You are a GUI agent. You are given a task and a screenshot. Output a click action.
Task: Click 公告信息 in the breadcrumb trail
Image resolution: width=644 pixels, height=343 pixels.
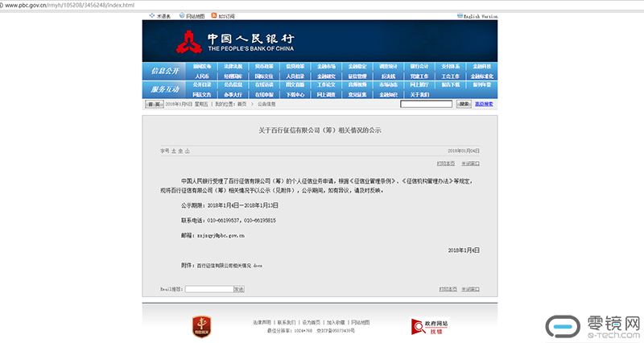click(x=266, y=105)
